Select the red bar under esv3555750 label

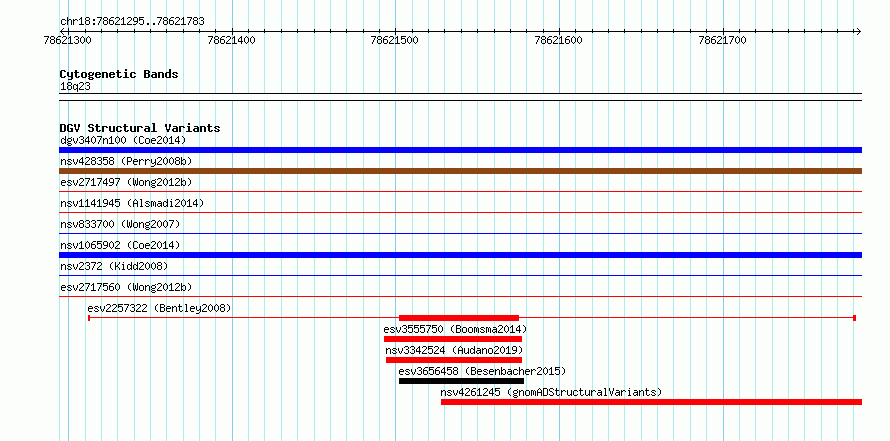(453, 339)
